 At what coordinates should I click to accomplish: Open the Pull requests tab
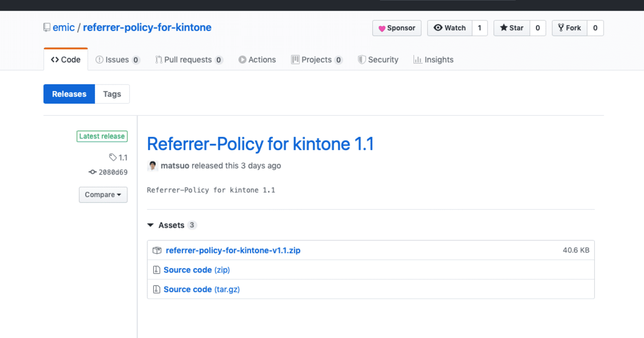tap(189, 59)
